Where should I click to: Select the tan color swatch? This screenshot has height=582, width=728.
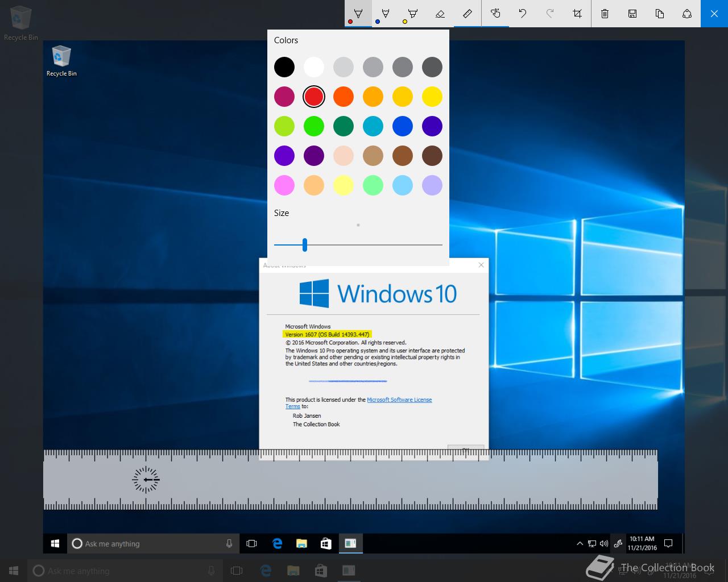tap(373, 156)
